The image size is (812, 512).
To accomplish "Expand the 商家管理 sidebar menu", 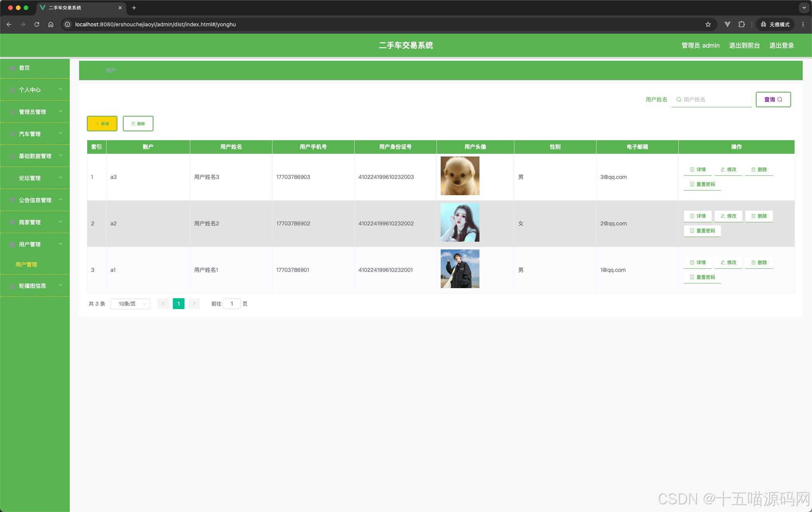I will tap(35, 222).
